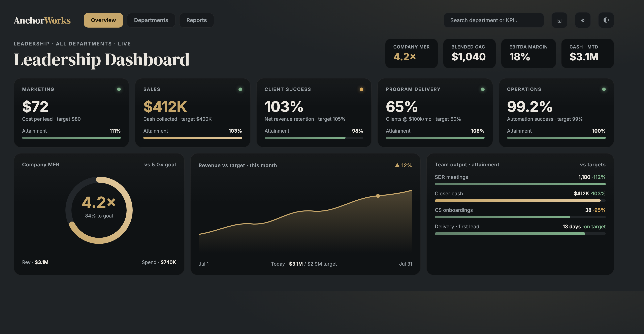Click the SDR meetings progress bar

pos(520,184)
